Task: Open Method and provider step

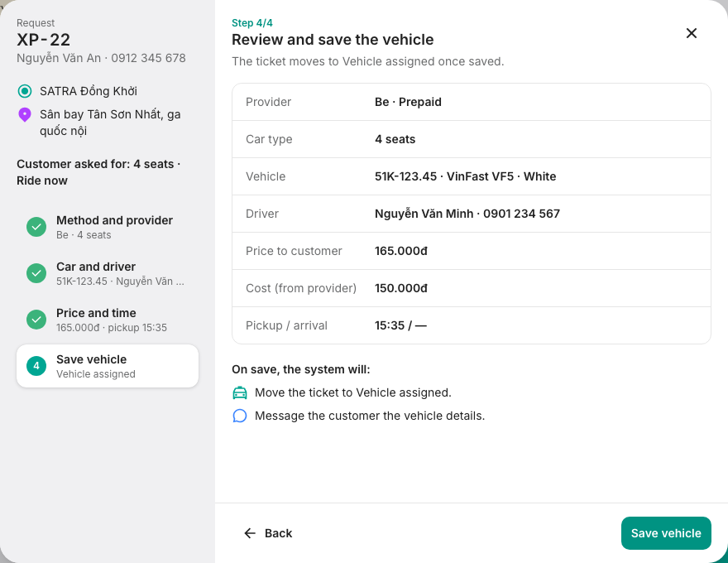Action: pyautogui.click(x=108, y=227)
